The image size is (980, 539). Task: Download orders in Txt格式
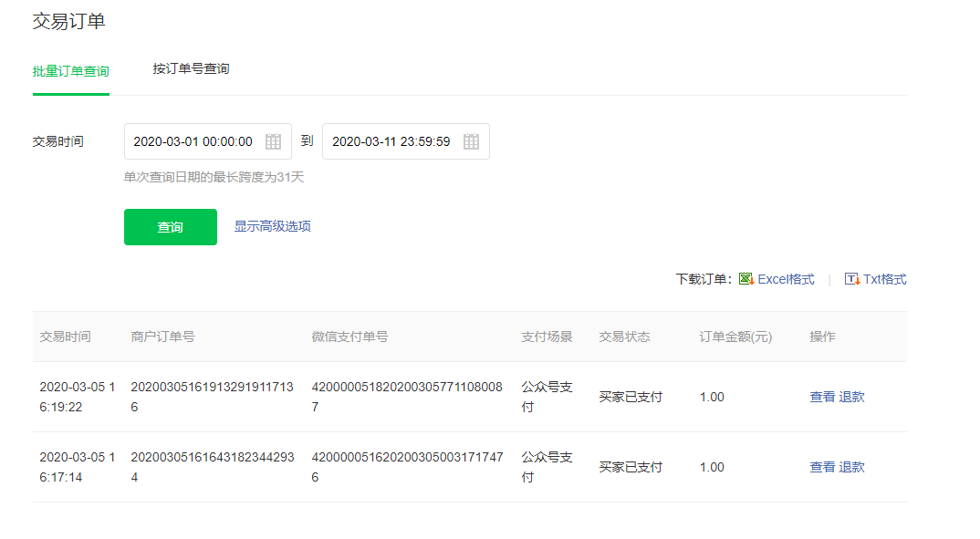tap(885, 279)
